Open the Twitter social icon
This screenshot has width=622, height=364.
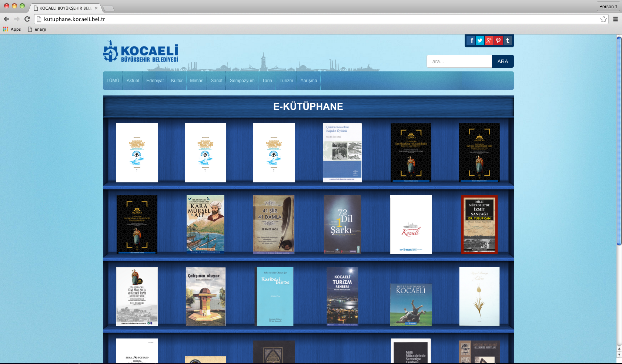tap(480, 41)
